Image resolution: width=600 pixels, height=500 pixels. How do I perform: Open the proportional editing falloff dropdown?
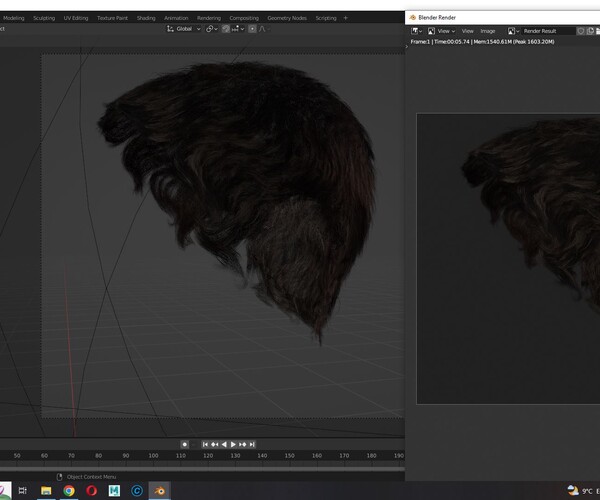pos(264,29)
